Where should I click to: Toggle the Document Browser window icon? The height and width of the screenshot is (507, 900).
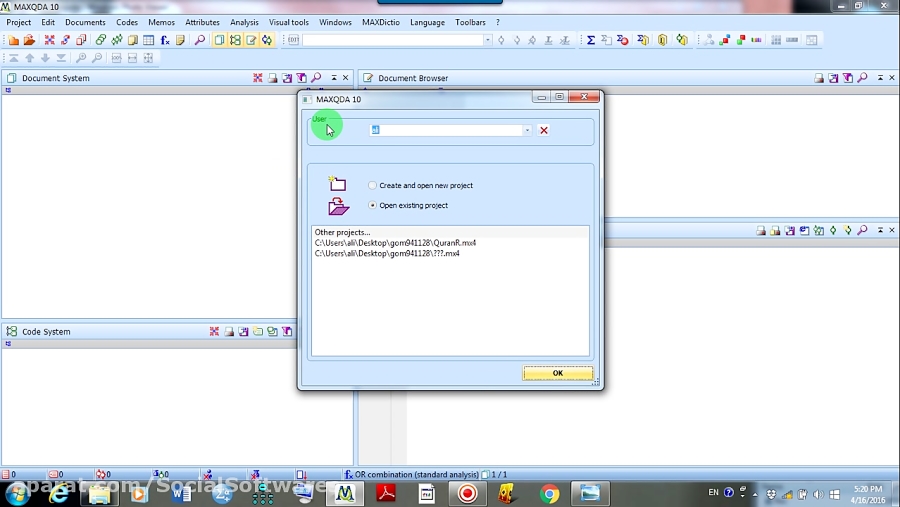click(x=251, y=40)
